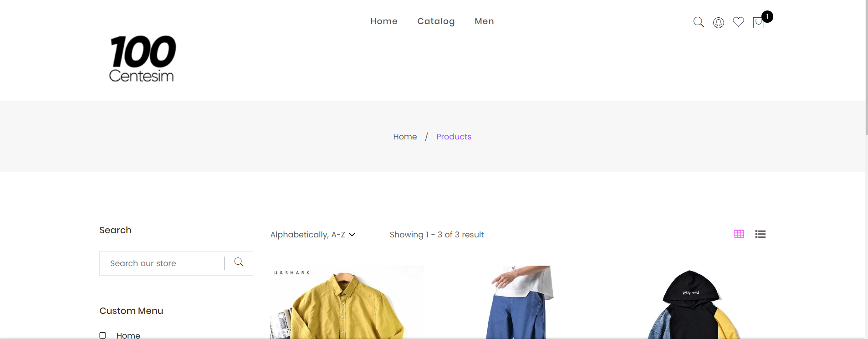Open the yellow shirt product thumbnail
868x339 pixels.
pyautogui.click(x=347, y=302)
